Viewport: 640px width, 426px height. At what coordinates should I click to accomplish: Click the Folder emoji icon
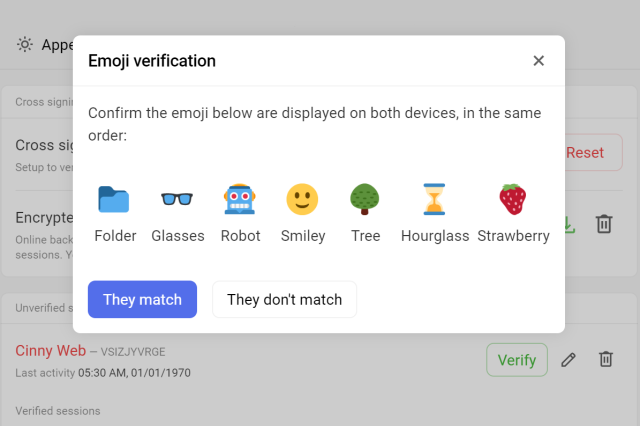click(114, 199)
